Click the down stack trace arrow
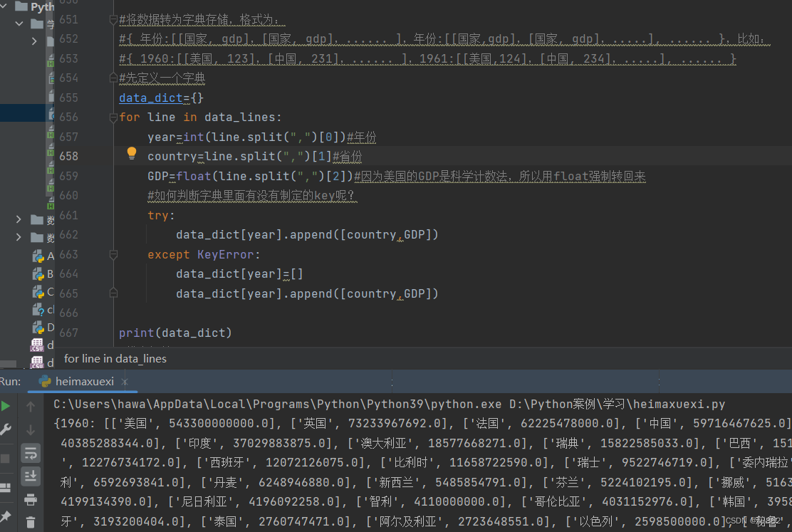The width and height of the screenshot is (792, 532). (x=31, y=430)
